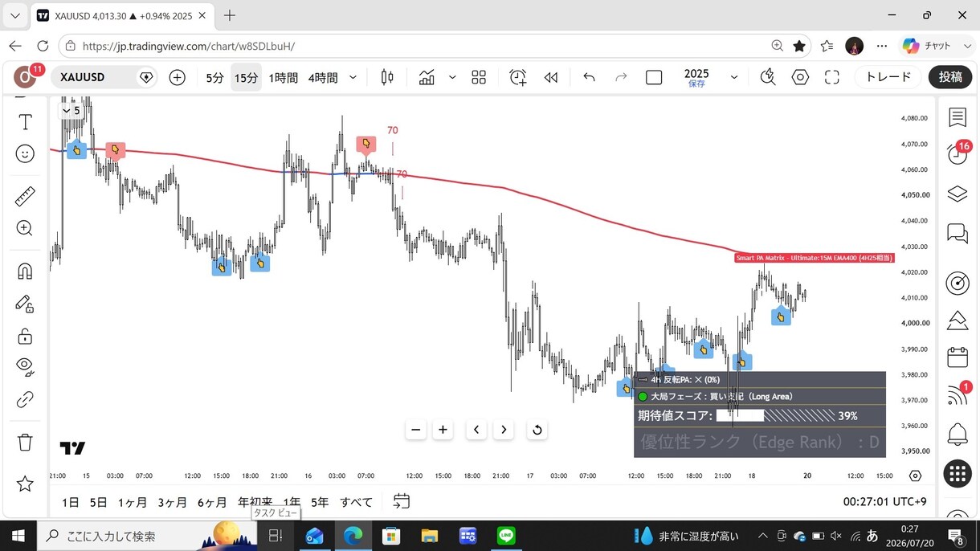This screenshot has height=551, width=980.
Task: Click the トレード button
Action: [x=888, y=77]
